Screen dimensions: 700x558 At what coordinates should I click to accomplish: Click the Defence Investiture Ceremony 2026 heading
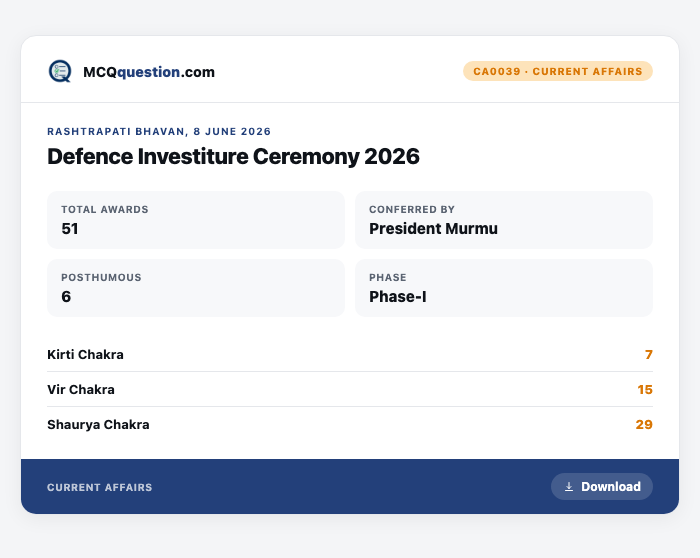tap(233, 156)
